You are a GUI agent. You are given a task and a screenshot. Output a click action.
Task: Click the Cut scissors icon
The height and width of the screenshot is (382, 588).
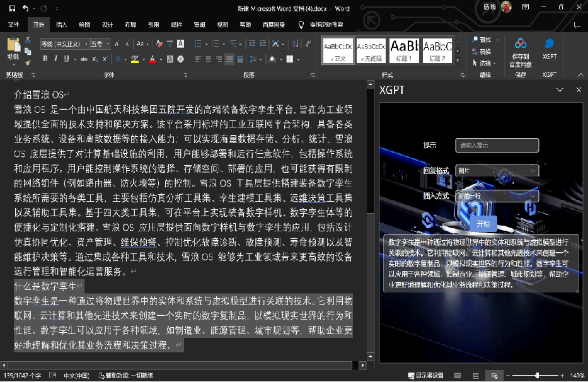click(28, 40)
